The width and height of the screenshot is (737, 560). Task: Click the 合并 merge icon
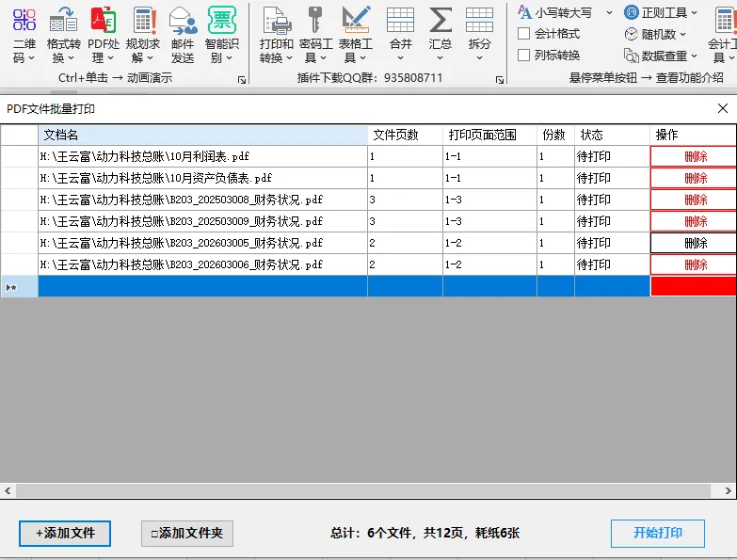click(400, 20)
